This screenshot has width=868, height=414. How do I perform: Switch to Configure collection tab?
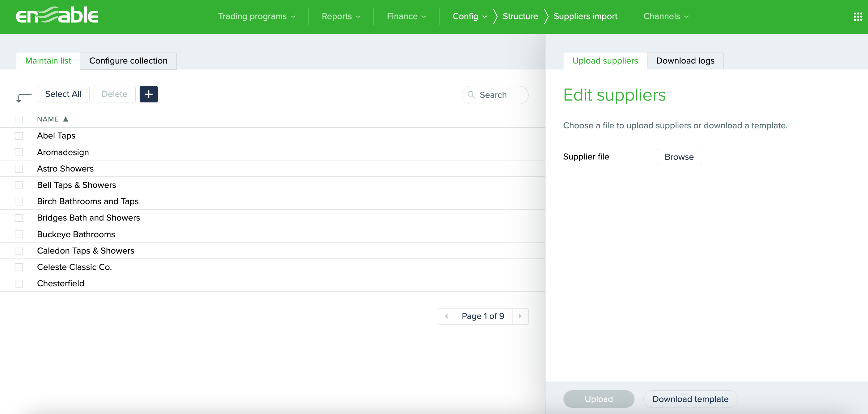pyautogui.click(x=128, y=60)
